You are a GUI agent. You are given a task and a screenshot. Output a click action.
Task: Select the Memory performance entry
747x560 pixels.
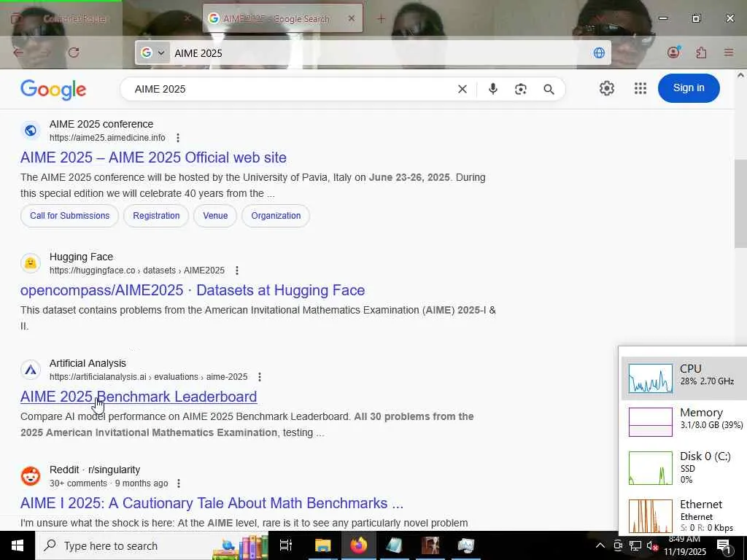pyautogui.click(x=684, y=421)
